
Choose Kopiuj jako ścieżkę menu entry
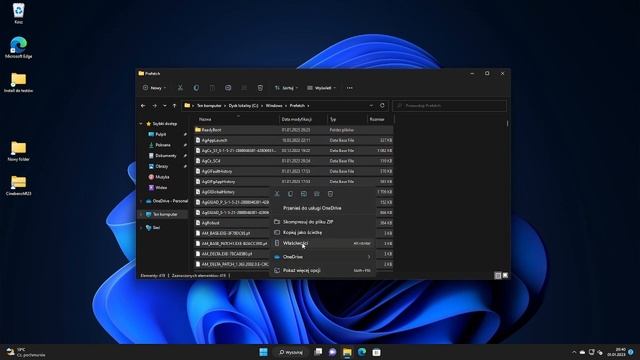click(x=322, y=232)
